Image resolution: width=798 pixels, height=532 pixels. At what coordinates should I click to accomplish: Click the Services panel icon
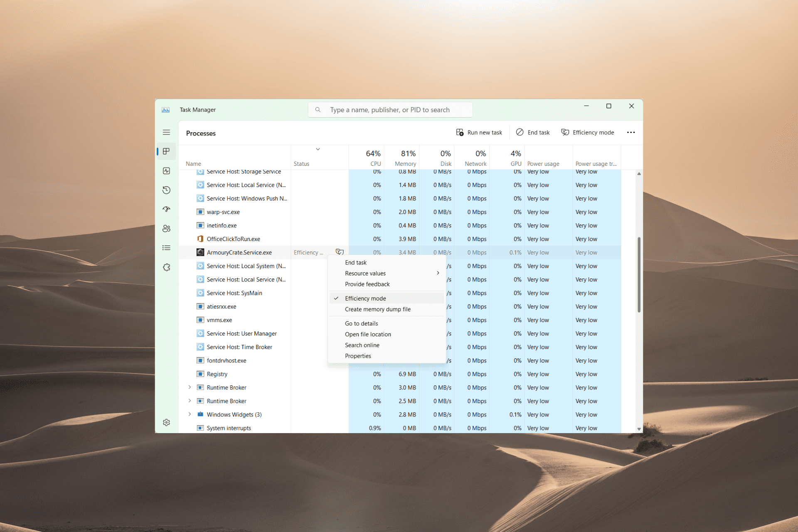point(166,266)
